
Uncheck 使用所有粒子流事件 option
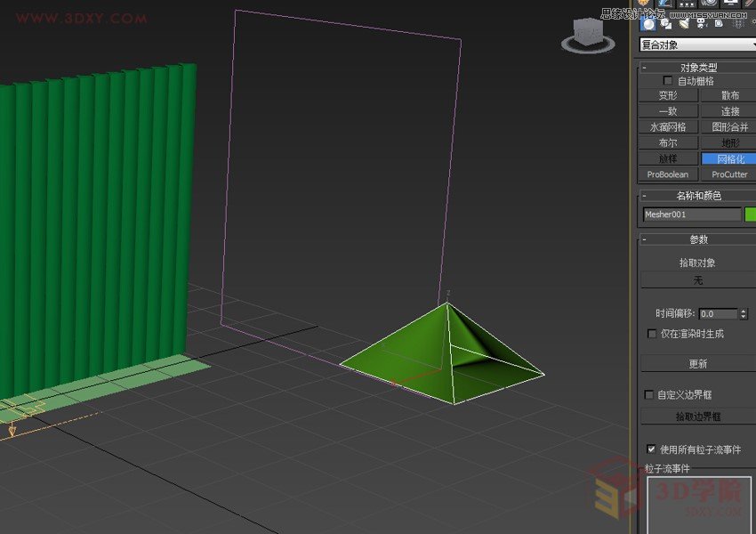tap(651, 449)
